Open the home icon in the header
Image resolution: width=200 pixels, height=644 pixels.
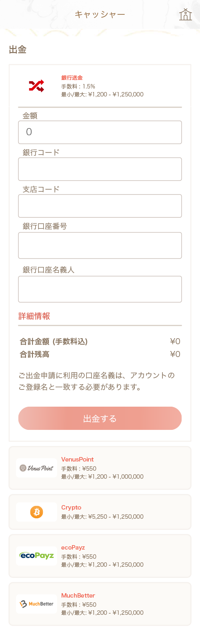(x=186, y=14)
